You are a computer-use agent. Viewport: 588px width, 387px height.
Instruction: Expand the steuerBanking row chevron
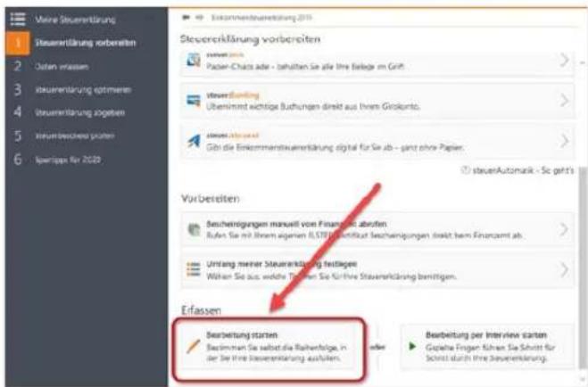(564, 101)
